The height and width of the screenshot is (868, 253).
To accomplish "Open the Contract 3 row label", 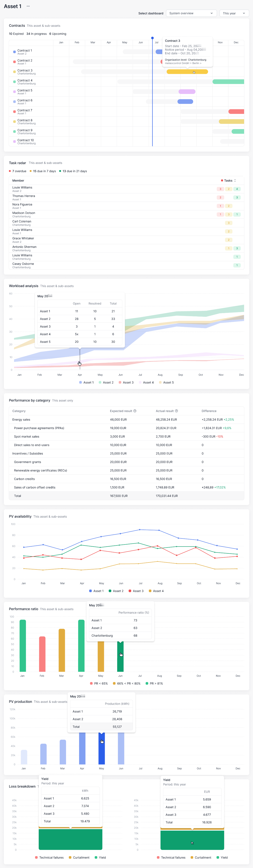I will 25,70.
